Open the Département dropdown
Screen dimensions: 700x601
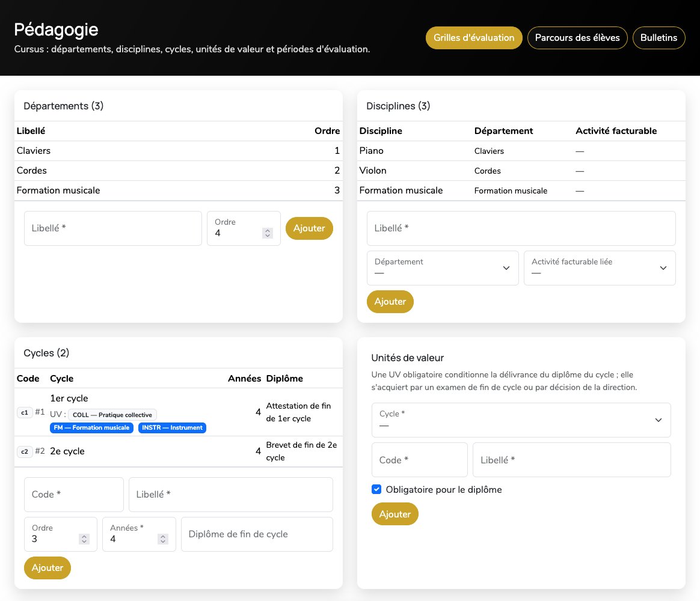(x=443, y=267)
